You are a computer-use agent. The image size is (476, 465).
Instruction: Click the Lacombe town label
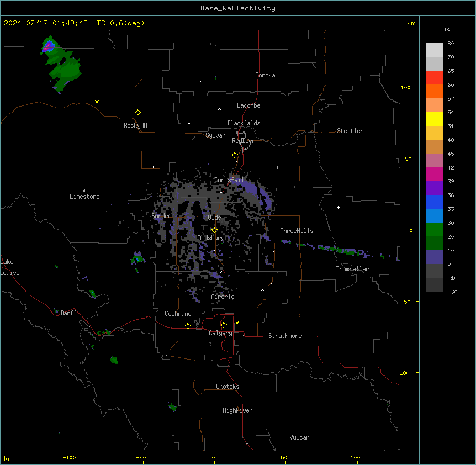(x=248, y=105)
